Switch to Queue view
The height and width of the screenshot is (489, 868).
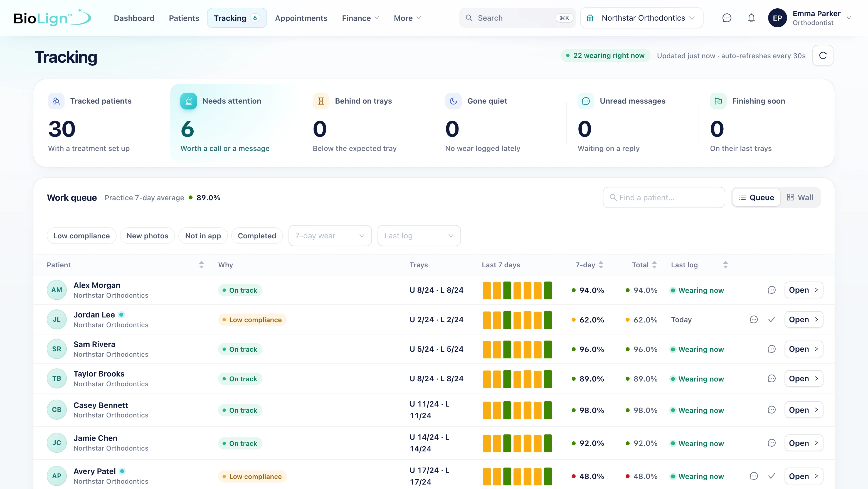pyautogui.click(x=756, y=197)
